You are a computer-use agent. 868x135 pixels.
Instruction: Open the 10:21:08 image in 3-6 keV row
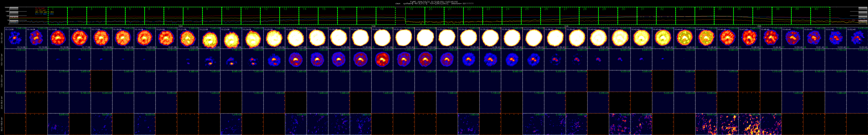(x=188, y=38)
